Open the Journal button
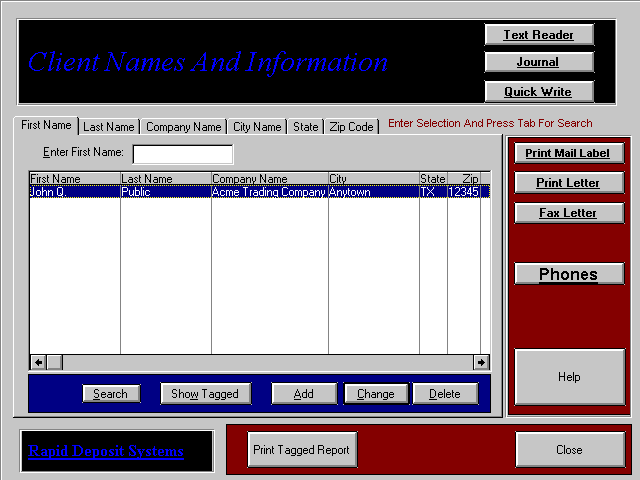 pos(538,62)
